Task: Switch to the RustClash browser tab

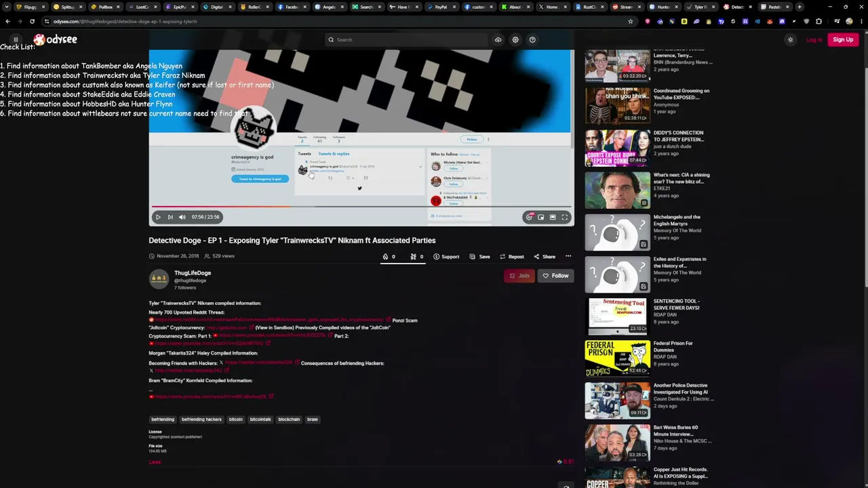Action: 589,7
